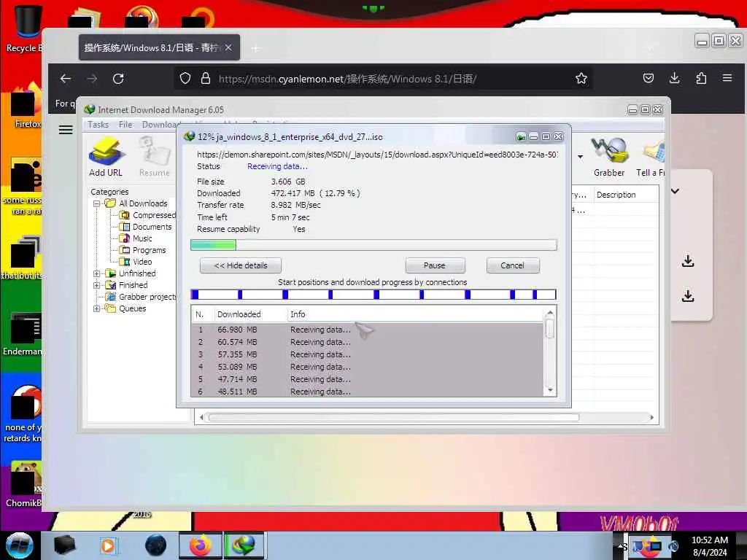Click the chevron on the webpage panel
This screenshot has height=560, width=747.
pos(675,191)
